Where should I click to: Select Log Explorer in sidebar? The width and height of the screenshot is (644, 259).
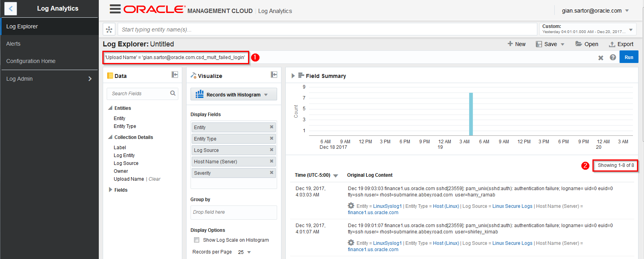click(49, 26)
